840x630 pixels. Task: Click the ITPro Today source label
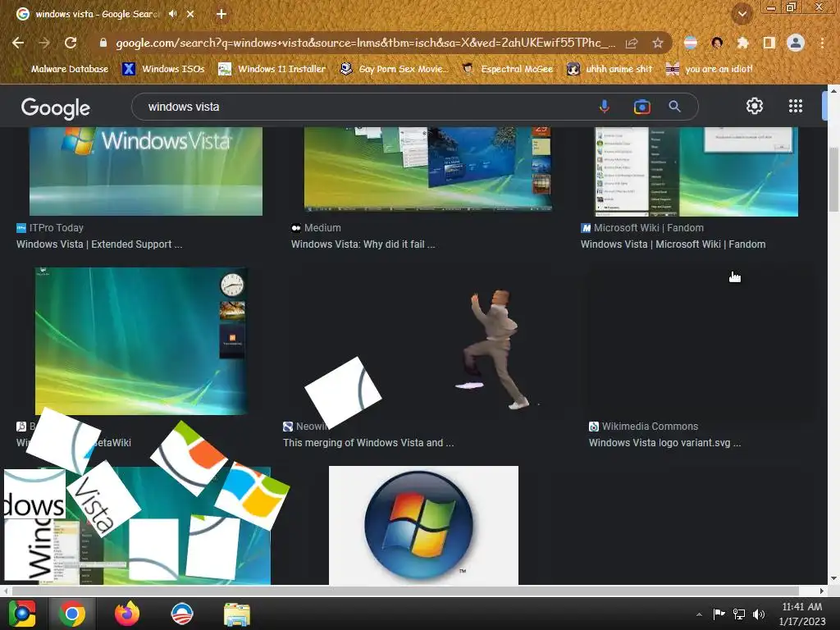point(57,228)
